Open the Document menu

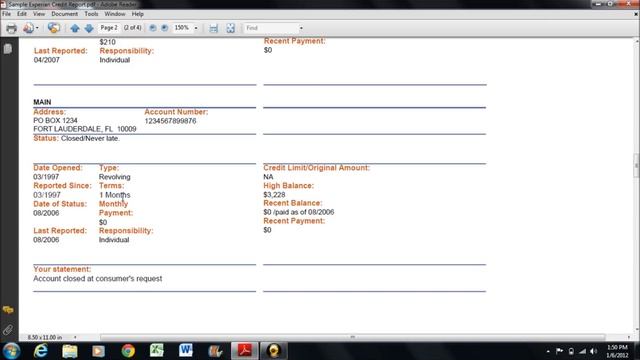coord(64,14)
